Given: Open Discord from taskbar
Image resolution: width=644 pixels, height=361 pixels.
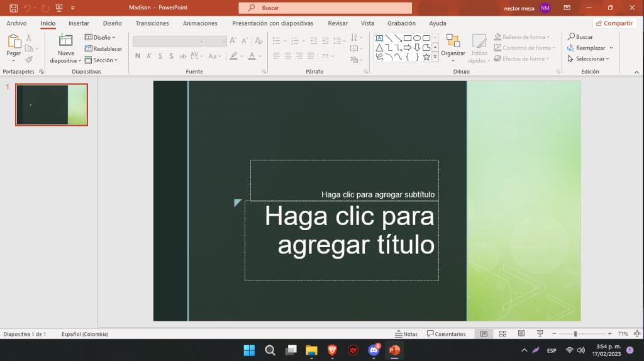Looking at the screenshot, I should click(374, 350).
